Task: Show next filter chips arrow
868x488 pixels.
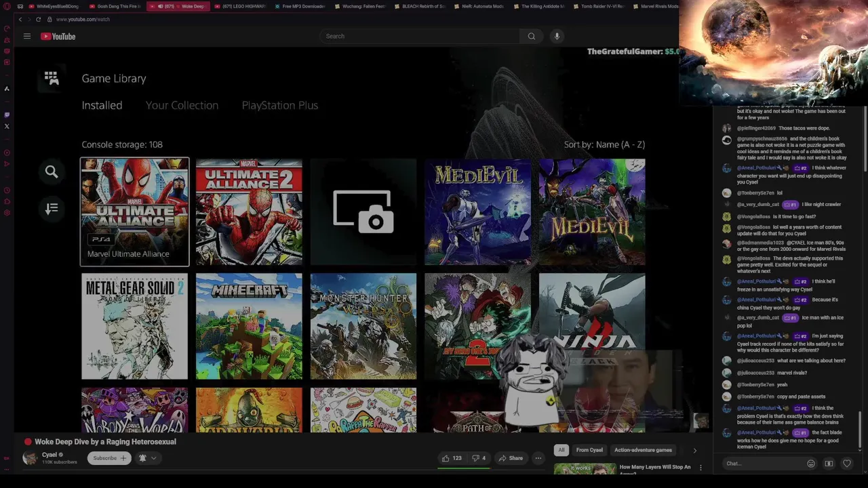Action: 694,450
